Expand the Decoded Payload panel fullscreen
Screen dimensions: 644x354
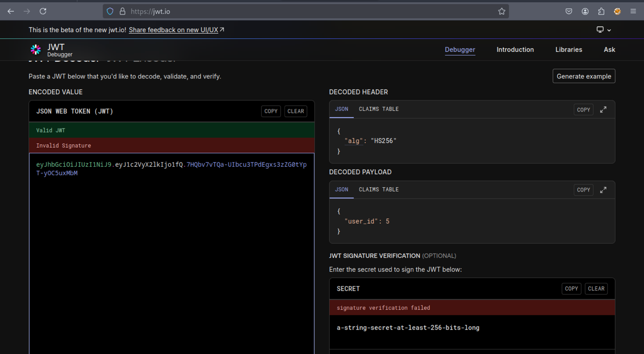pyautogui.click(x=603, y=190)
